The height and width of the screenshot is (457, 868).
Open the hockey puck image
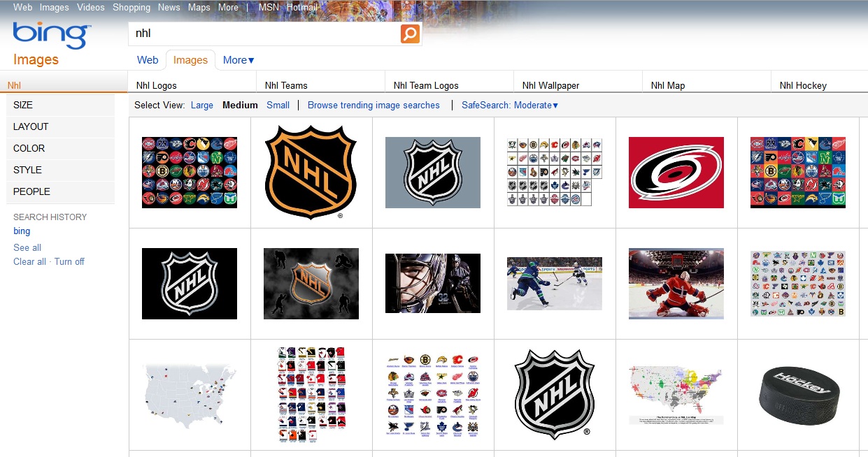point(797,395)
